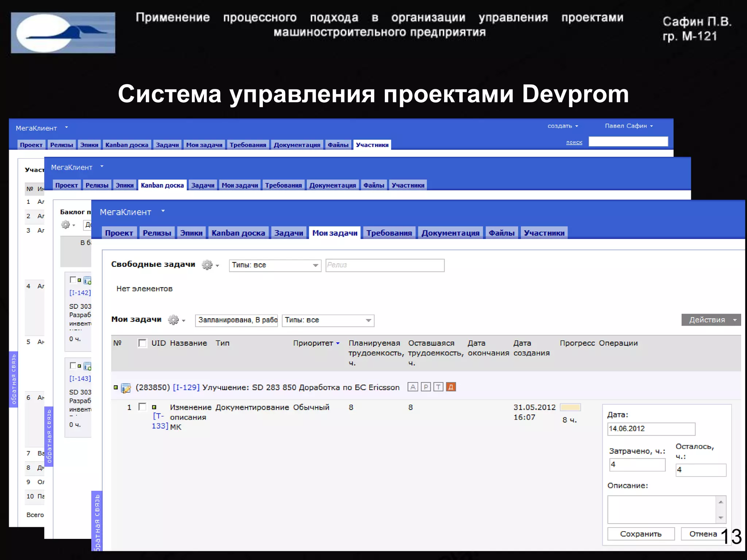The image size is (747, 560).
Task: Check the I-142 card checkbox in Kanban window
Action: 73,280
